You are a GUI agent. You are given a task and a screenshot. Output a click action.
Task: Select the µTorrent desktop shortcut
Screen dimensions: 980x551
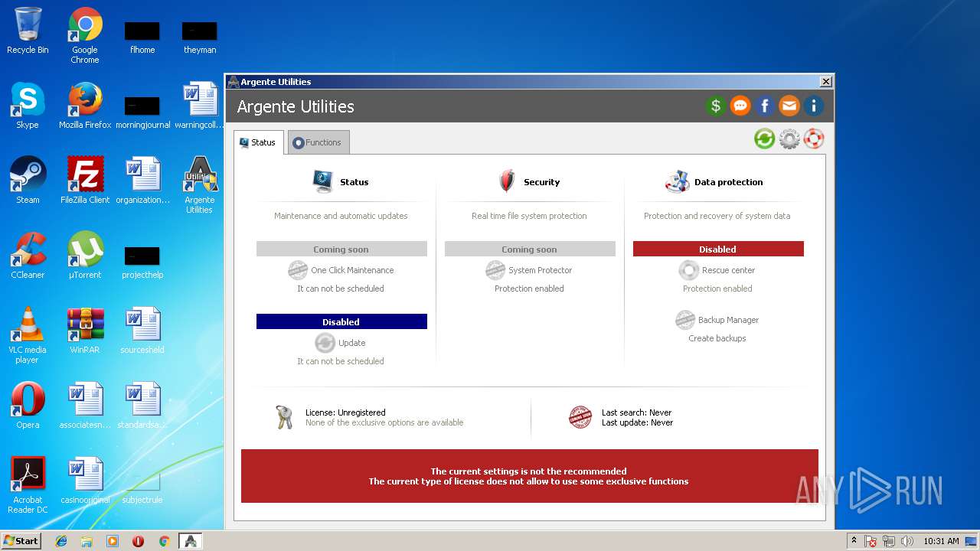tap(85, 256)
